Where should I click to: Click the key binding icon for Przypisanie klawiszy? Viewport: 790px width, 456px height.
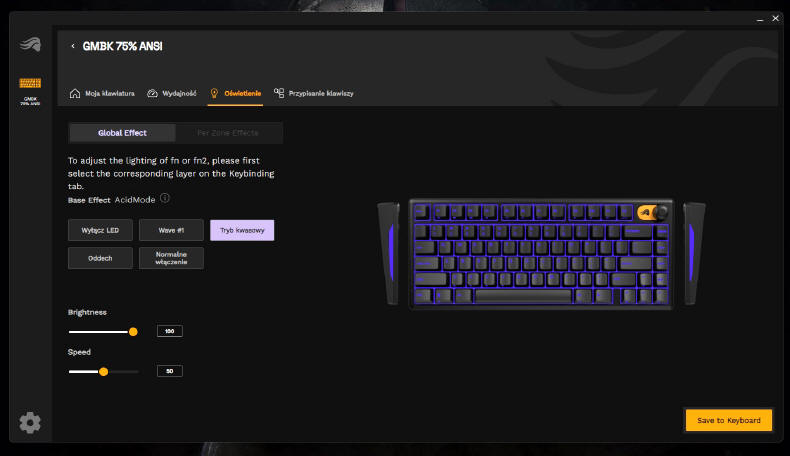coord(279,93)
